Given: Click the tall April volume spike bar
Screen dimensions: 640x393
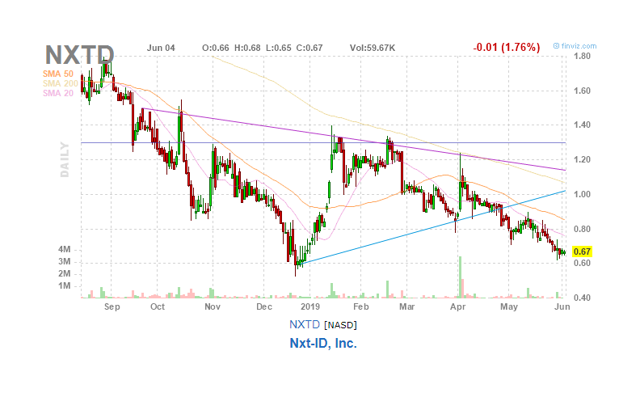Looking at the screenshot, I should point(460,277).
